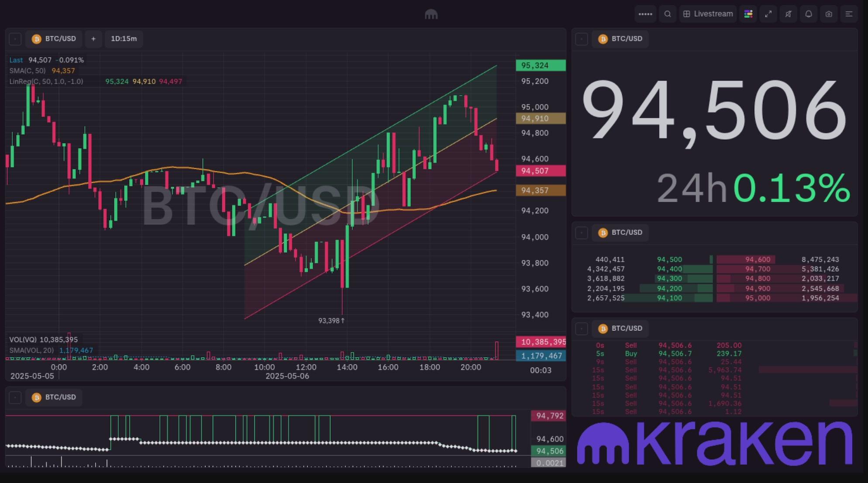Screen dimensions: 868x483
Task: Select the 94,100 bid in the order book
Action: 669,298
